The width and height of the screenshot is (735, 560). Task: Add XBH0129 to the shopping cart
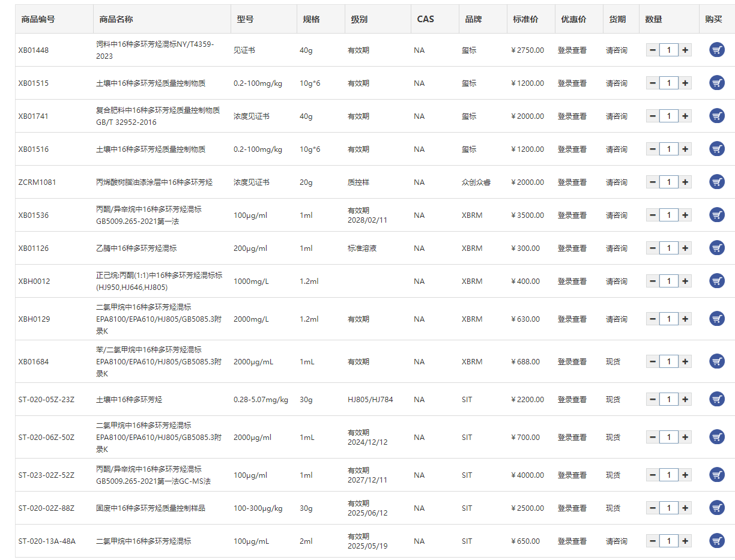717,319
